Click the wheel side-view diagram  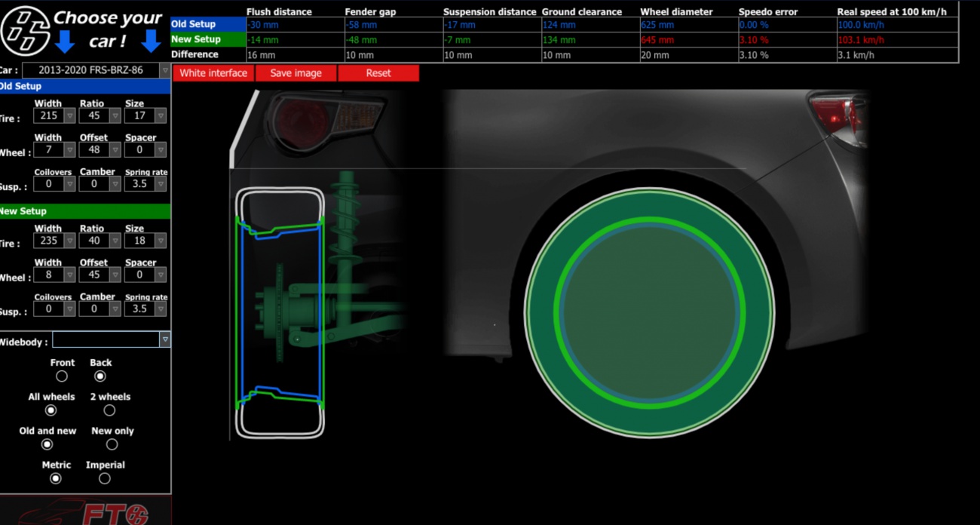(649, 312)
